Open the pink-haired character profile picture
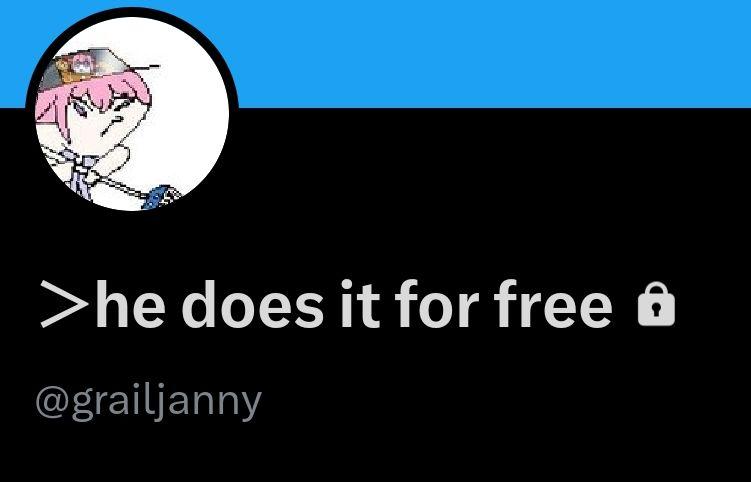 [x=132, y=114]
